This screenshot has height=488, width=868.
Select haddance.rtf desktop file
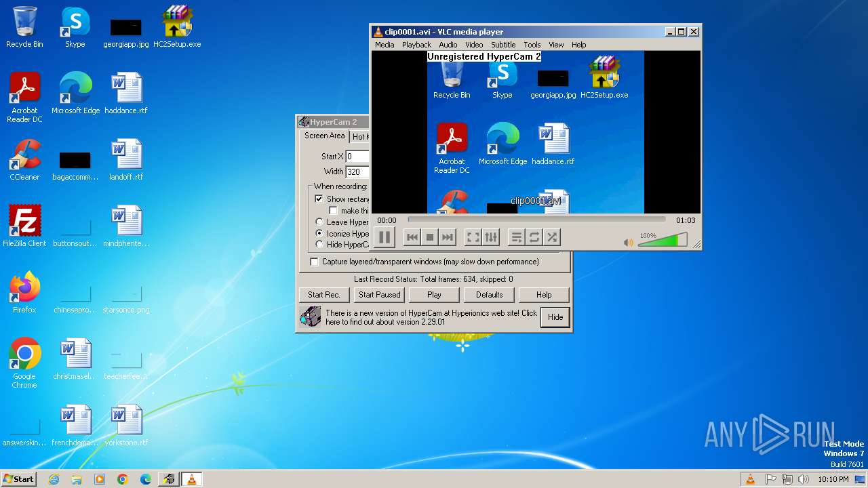(x=126, y=94)
